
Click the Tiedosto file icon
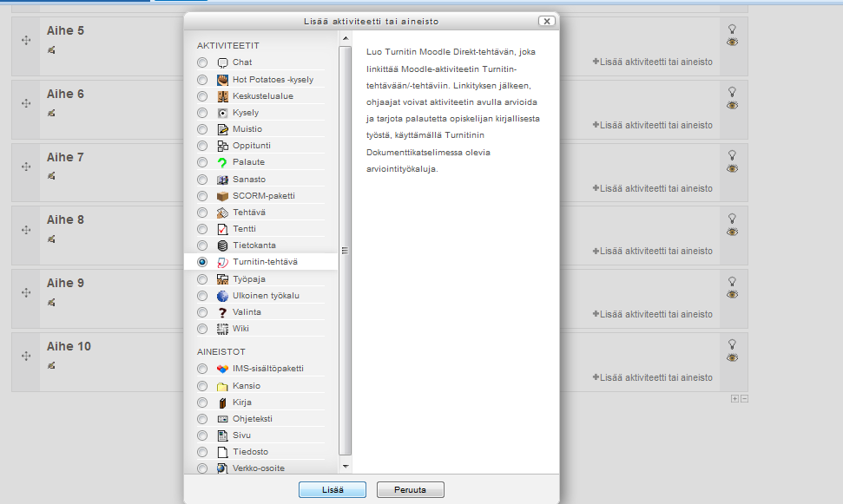pyautogui.click(x=222, y=453)
